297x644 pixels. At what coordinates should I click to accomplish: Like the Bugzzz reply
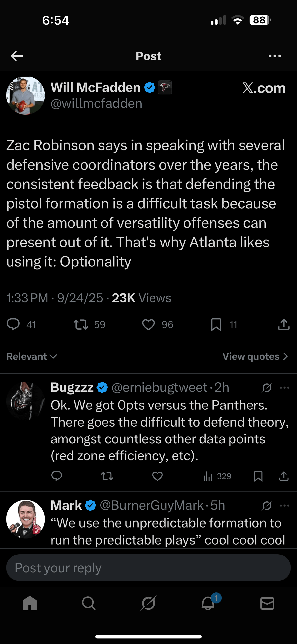157,476
